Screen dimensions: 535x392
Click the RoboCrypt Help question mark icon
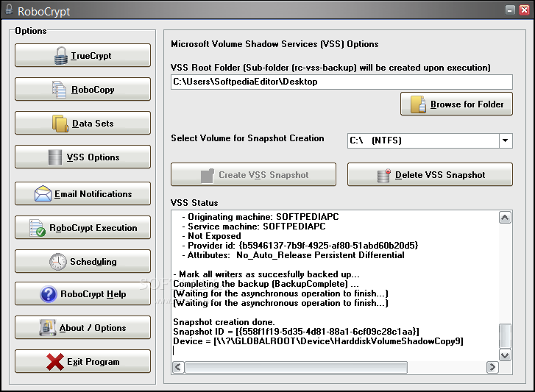[49, 294]
